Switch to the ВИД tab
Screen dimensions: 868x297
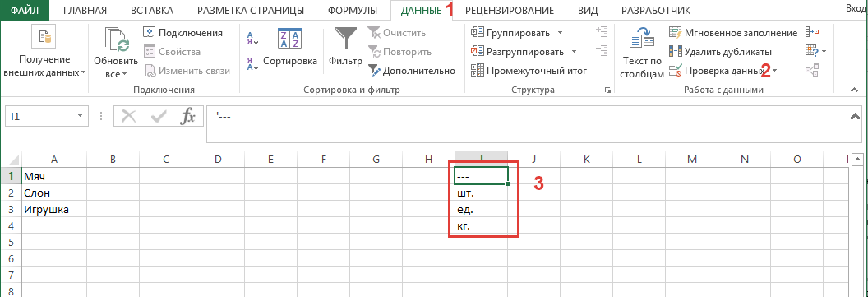pyautogui.click(x=588, y=10)
